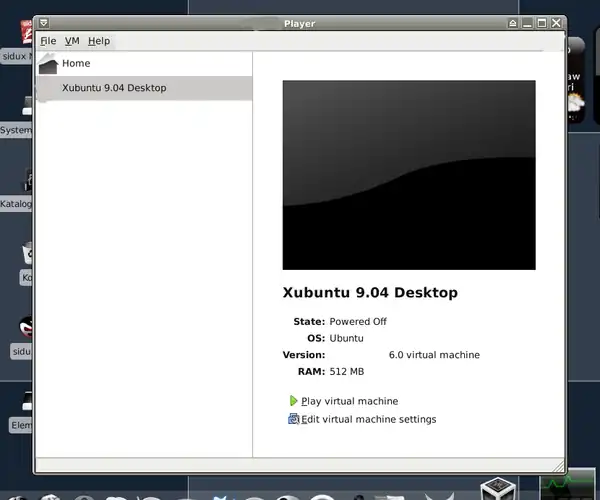The width and height of the screenshot is (600, 500).
Task: Open the trash desktop icon
Action: [x=27, y=253]
